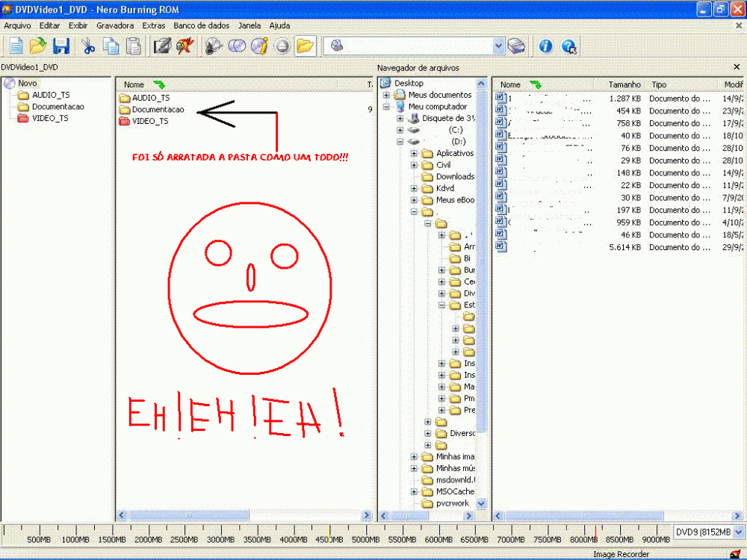
Task: Toggle the file browser folder icon
Action: (x=304, y=46)
